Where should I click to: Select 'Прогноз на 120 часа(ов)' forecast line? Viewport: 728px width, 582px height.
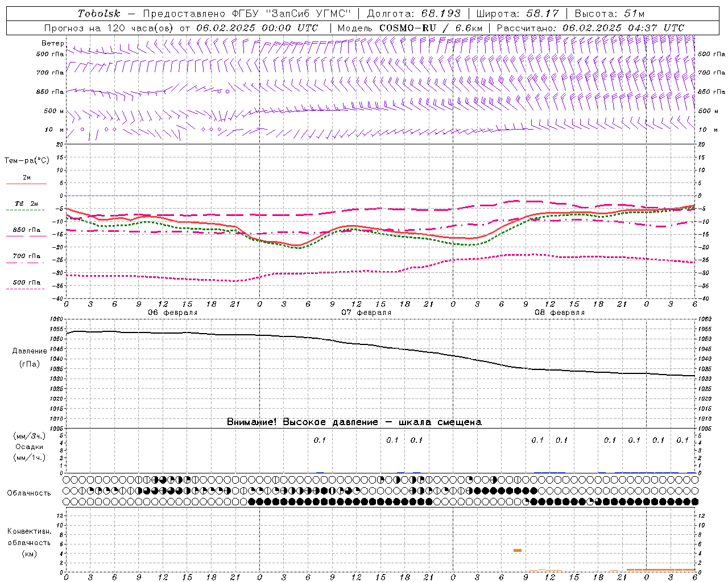pos(110,28)
